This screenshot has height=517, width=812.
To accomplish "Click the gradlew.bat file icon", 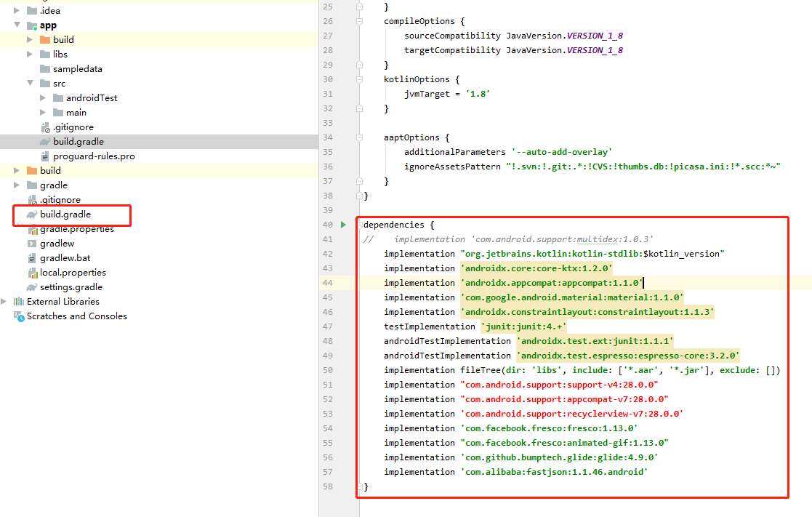I will point(31,258).
